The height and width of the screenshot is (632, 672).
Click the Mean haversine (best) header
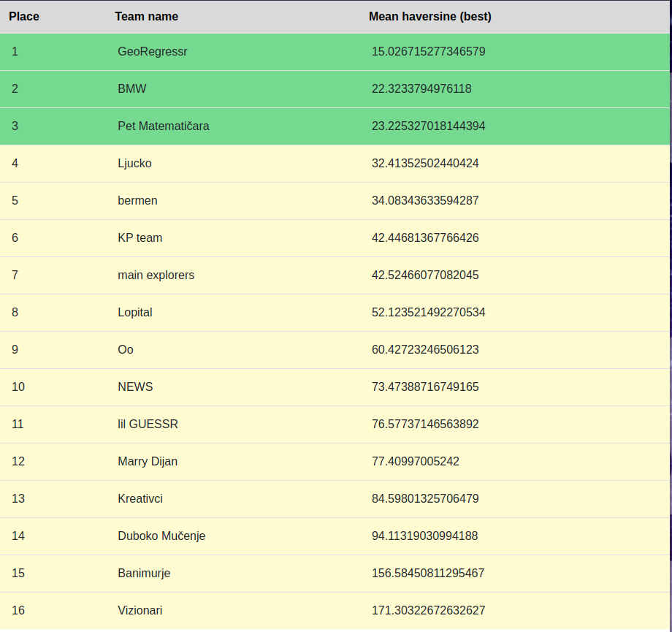click(429, 17)
